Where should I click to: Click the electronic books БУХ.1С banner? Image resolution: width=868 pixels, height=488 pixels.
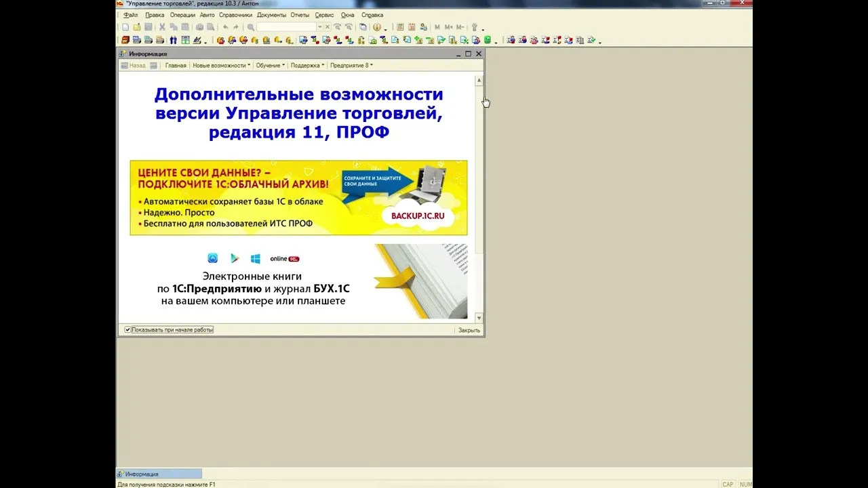click(x=298, y=281)
